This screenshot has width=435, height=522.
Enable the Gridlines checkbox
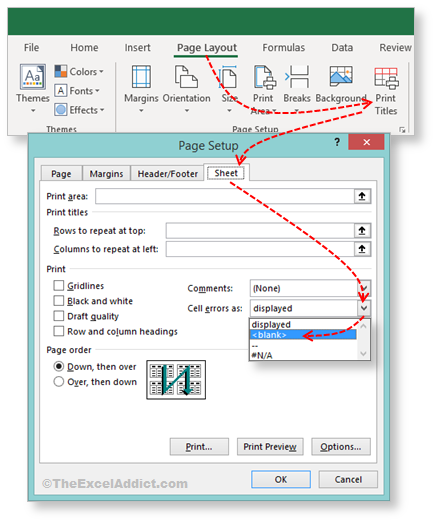pyautogui.click(x=59, y=285)
